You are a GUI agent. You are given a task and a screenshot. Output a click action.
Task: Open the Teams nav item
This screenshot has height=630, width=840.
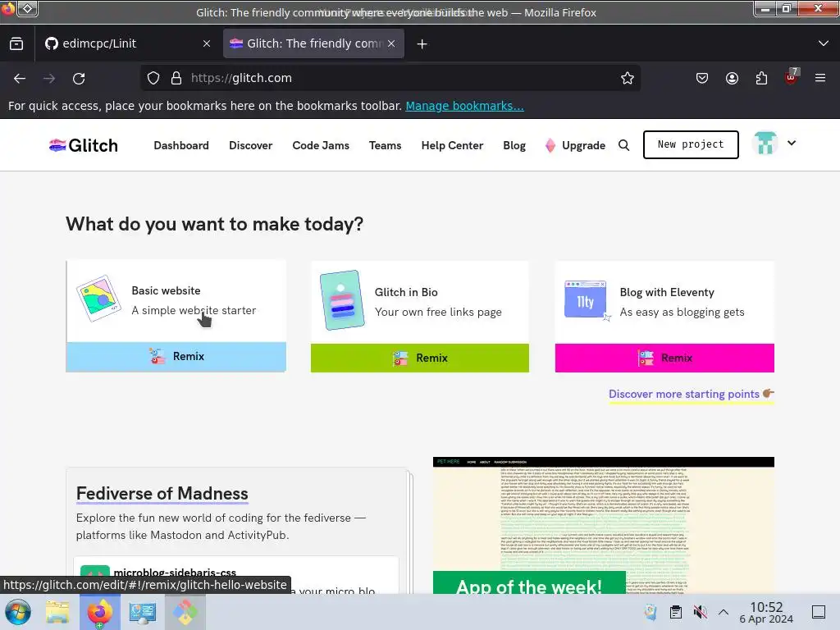386,145
